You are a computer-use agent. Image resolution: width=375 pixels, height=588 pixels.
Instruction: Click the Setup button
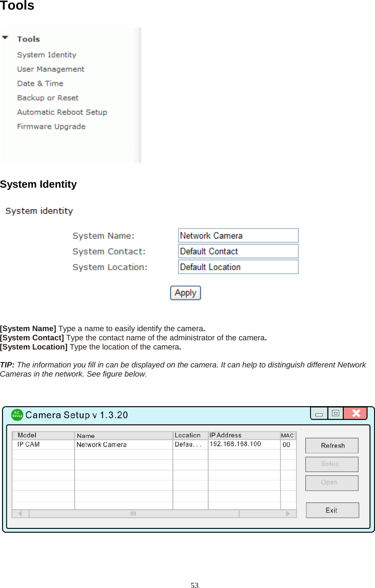332,464
